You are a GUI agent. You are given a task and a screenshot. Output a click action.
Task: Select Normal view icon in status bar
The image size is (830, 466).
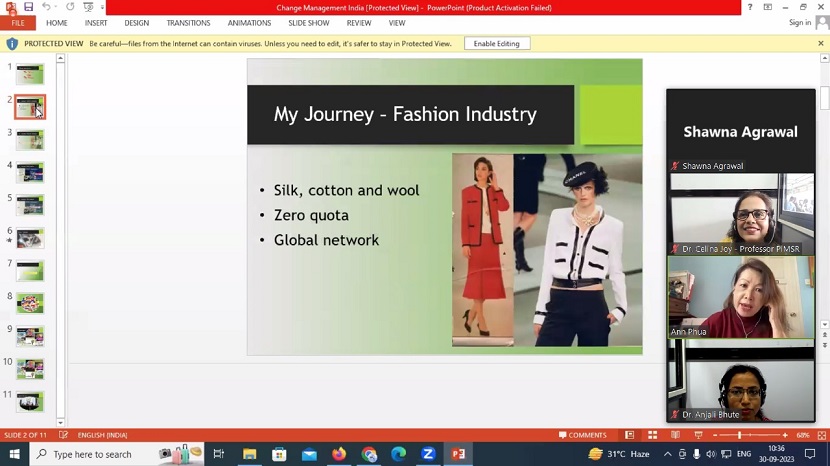629,435
